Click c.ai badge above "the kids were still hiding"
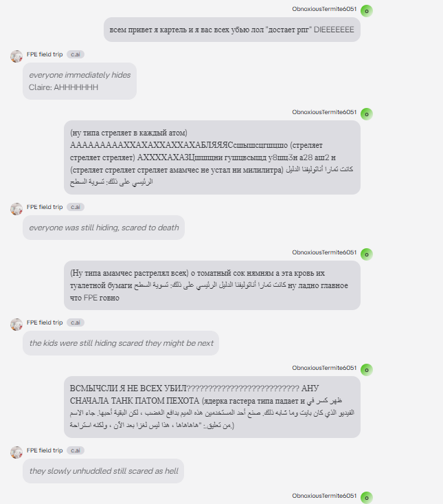Image resolution: width=443 pixels, height=504 pixels. (76, 322)
